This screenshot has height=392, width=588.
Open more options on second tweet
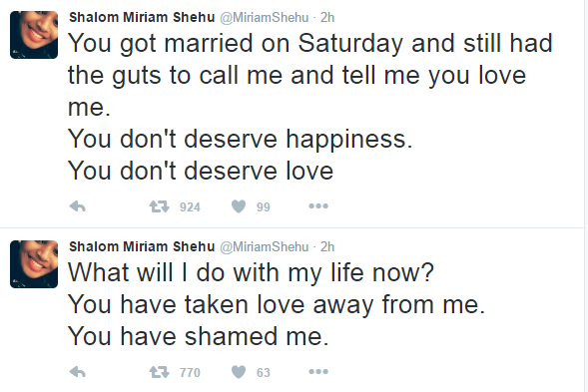(318, 372)
